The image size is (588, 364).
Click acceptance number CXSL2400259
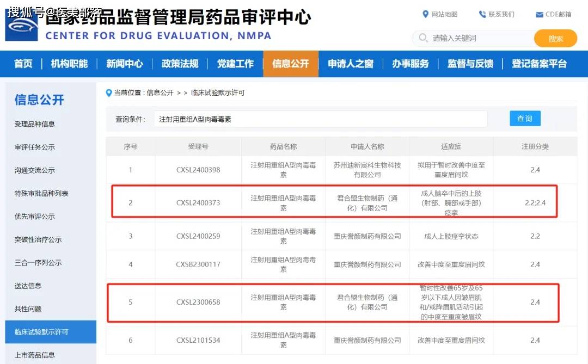point(198,236)
